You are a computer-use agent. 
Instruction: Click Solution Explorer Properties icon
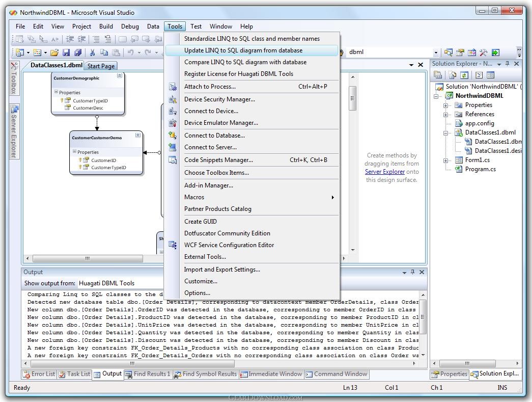coord(438,75)
